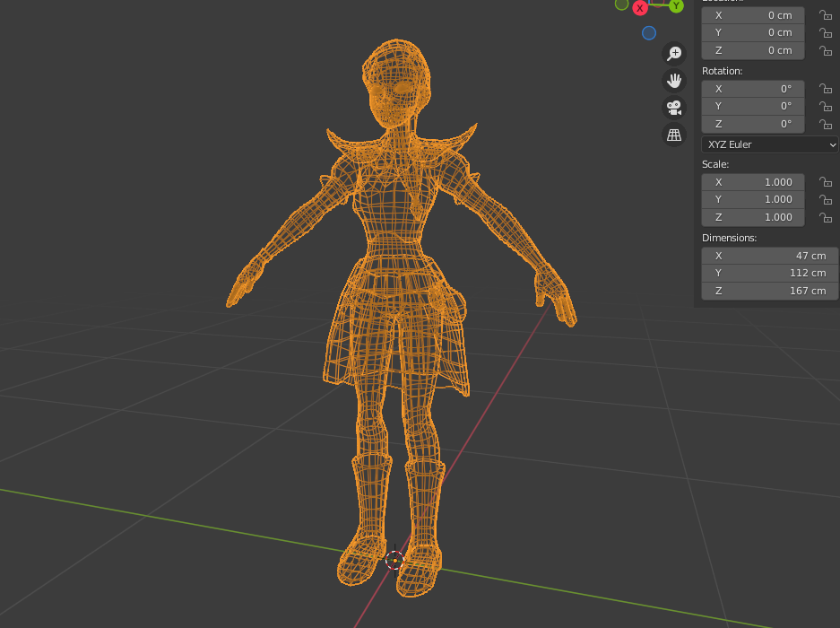The height and width of the screenshot is (628, 840).
Task: Select the orange wireframe character model
Action: [397, 268]
